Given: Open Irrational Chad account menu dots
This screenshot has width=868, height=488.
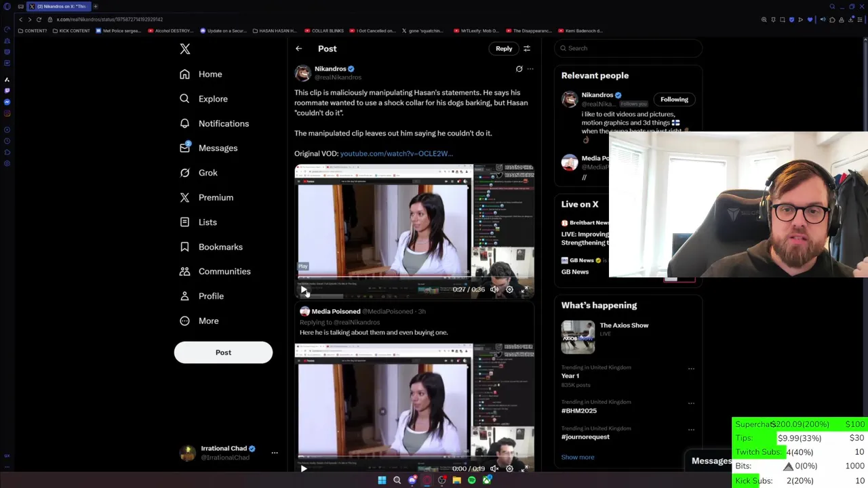Looking at the screenshot, I should tap(275, 453).
